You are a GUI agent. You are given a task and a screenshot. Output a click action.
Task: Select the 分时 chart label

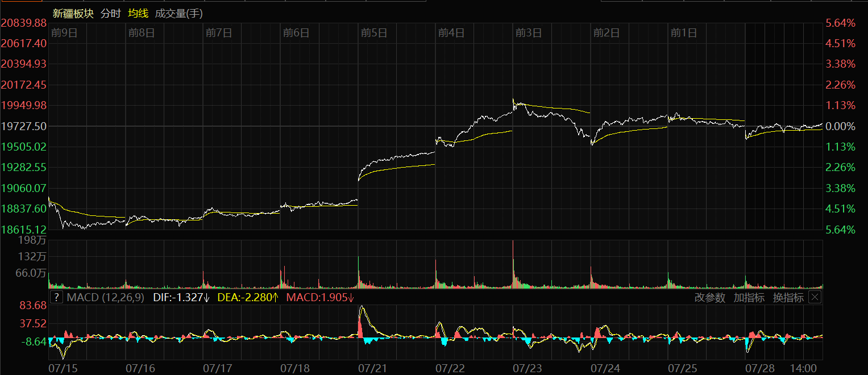coord(111,13)
